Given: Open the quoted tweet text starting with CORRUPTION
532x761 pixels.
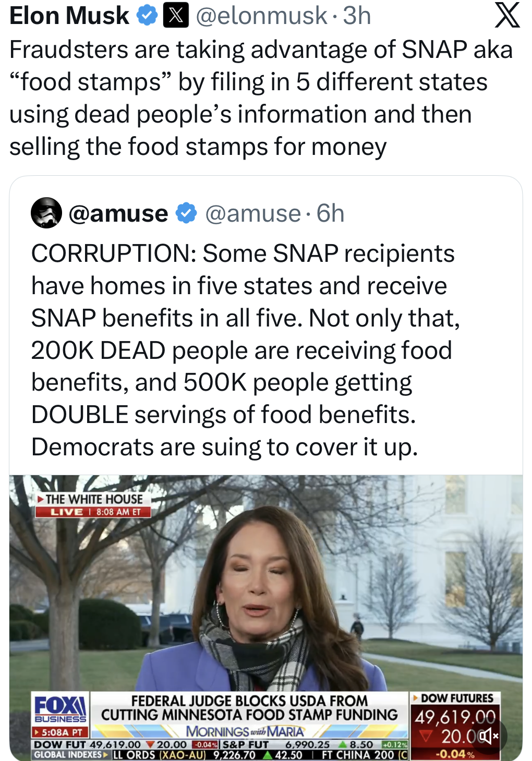Looking at the screenshot, I should click(x=246, y=350).
